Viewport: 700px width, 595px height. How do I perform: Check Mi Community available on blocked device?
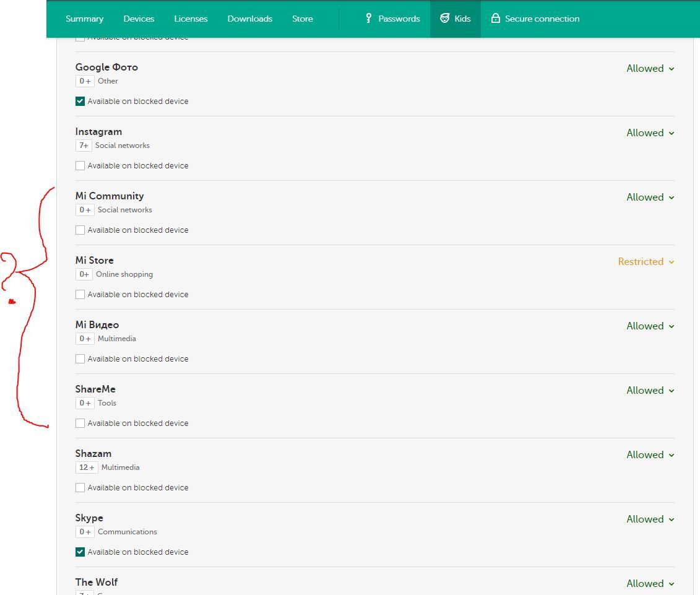(x=80, y=230)
